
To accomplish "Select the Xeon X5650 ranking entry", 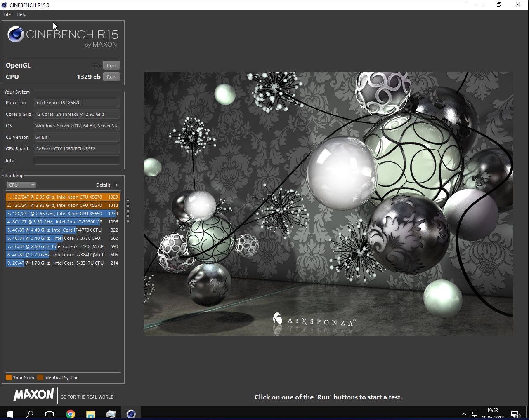I will [63, 214].
